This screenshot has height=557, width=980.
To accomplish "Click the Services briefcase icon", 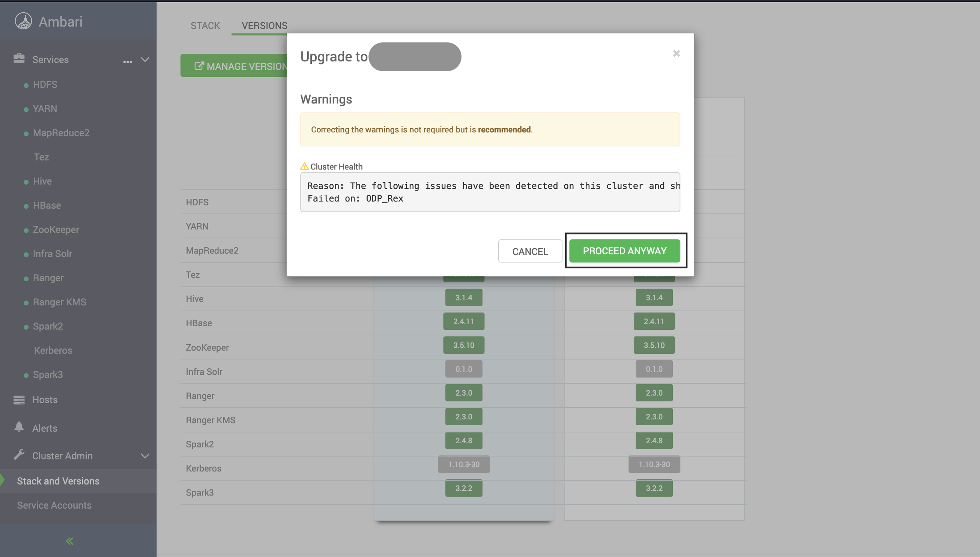I will (19, 59).
